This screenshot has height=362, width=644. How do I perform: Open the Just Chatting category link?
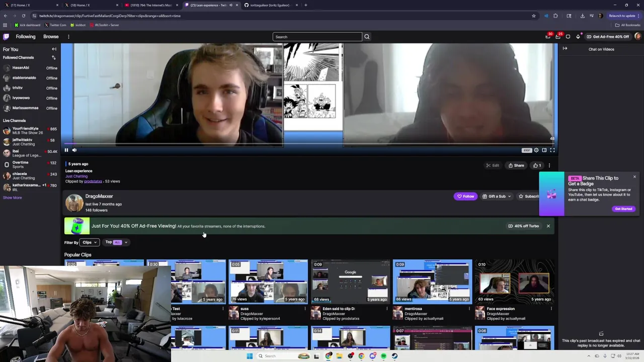76,176
